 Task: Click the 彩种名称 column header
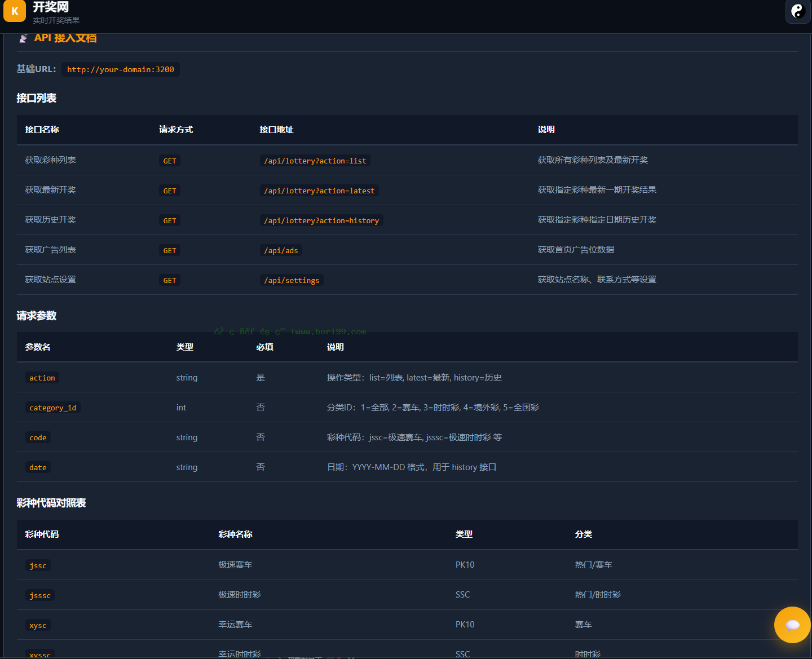pyautogui.click(x=235, y=534)
